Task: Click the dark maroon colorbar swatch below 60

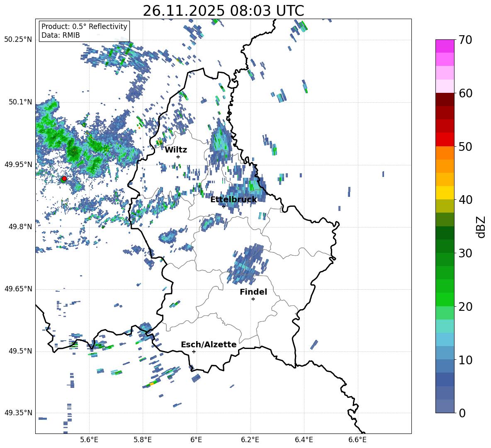Action: 445,99
